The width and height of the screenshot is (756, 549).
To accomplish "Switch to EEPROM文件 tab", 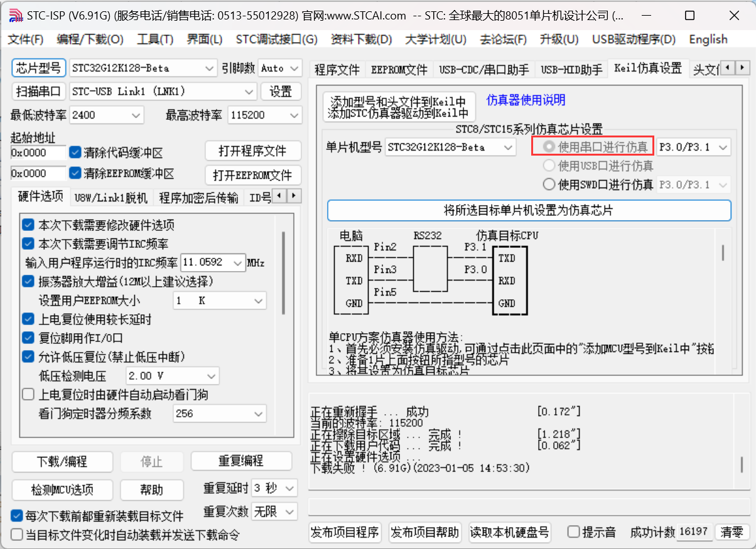I will coord(399,69).
